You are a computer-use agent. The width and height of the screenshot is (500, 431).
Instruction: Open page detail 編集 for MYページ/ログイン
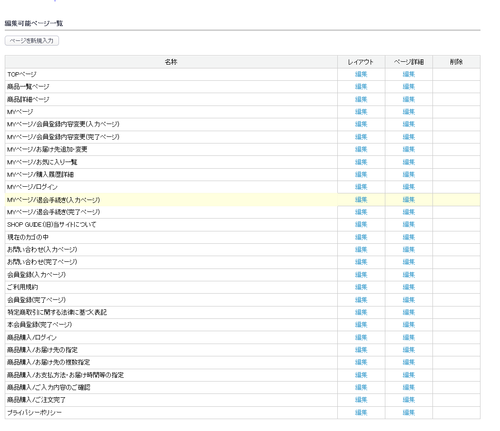pyautogui.click(x=409, y=187)
